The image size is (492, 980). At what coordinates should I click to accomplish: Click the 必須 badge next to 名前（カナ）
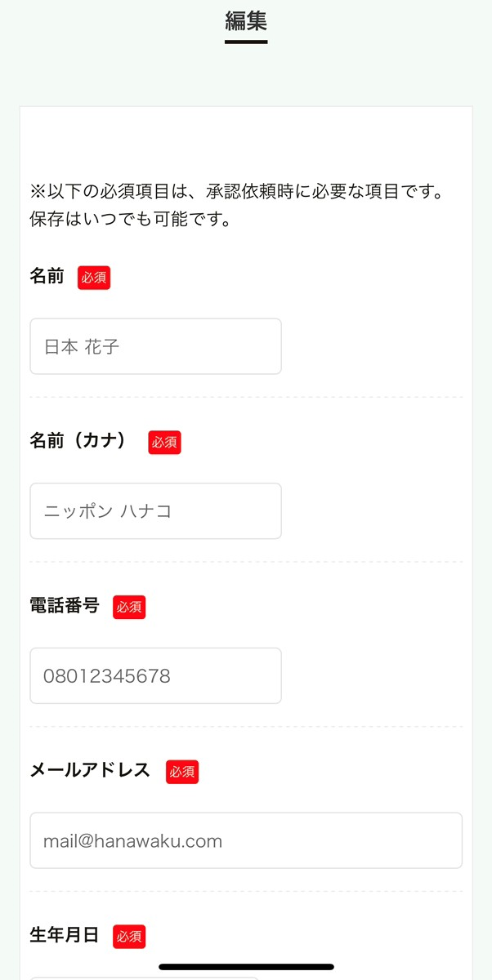tap(164, 443)
